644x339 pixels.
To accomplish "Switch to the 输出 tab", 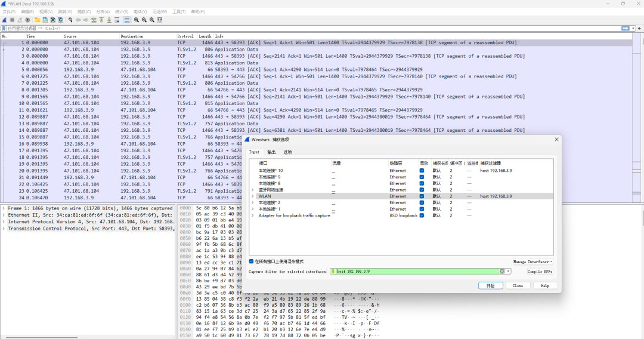I will (x=271, y=152).
